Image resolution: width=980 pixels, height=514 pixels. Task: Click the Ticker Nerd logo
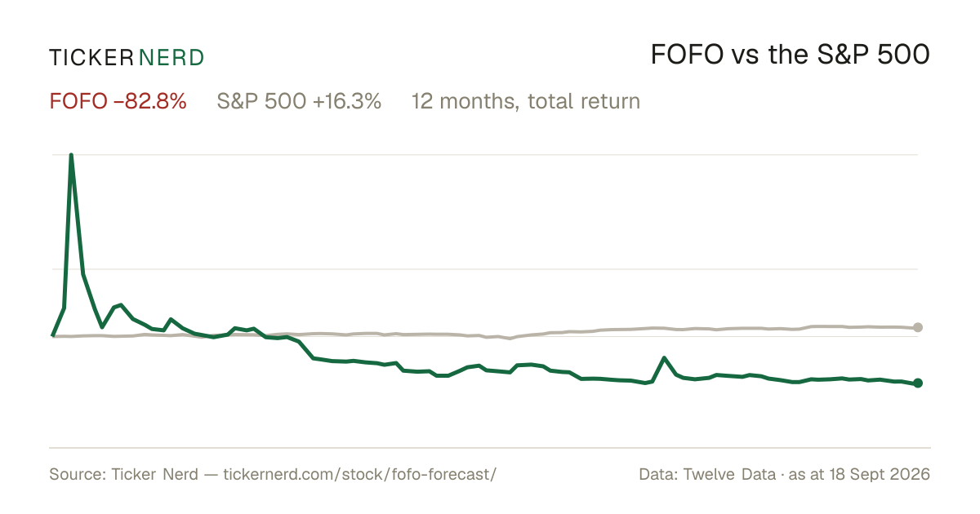click(127, 57)
